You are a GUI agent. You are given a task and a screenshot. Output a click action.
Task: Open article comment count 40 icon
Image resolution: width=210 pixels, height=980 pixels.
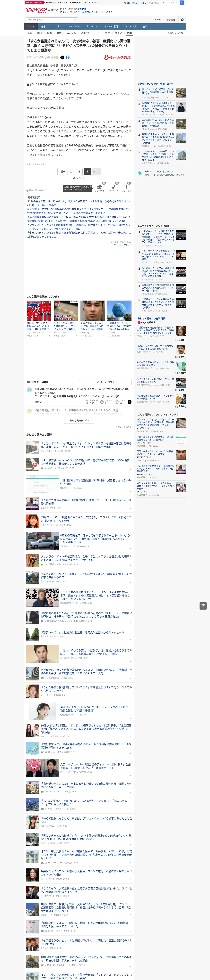(x=47, y=57)
